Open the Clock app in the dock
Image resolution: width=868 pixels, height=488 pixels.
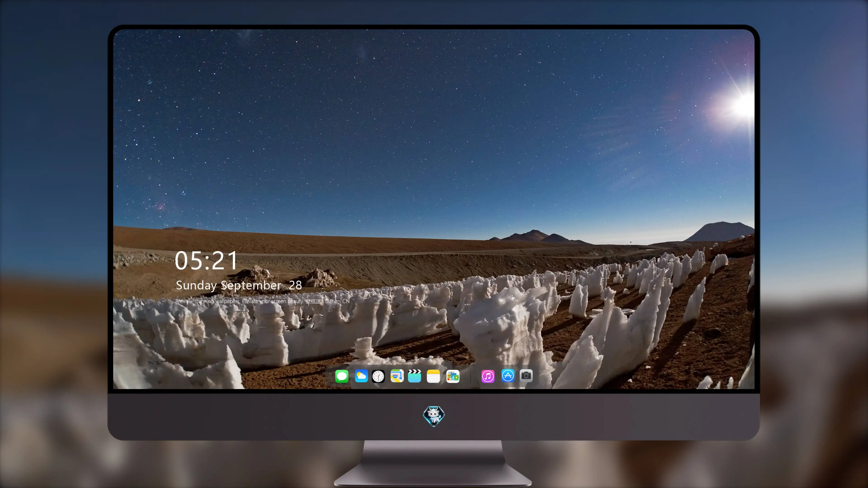(378, 376)
